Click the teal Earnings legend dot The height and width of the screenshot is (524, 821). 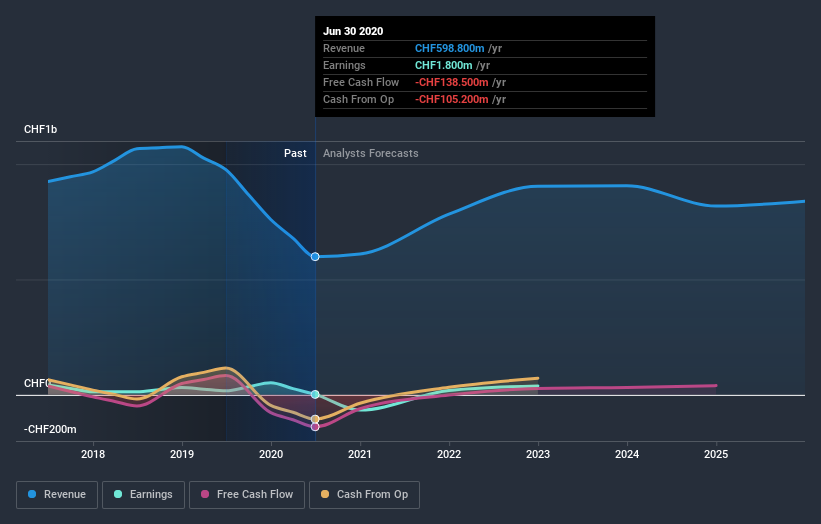coord(118,494)
